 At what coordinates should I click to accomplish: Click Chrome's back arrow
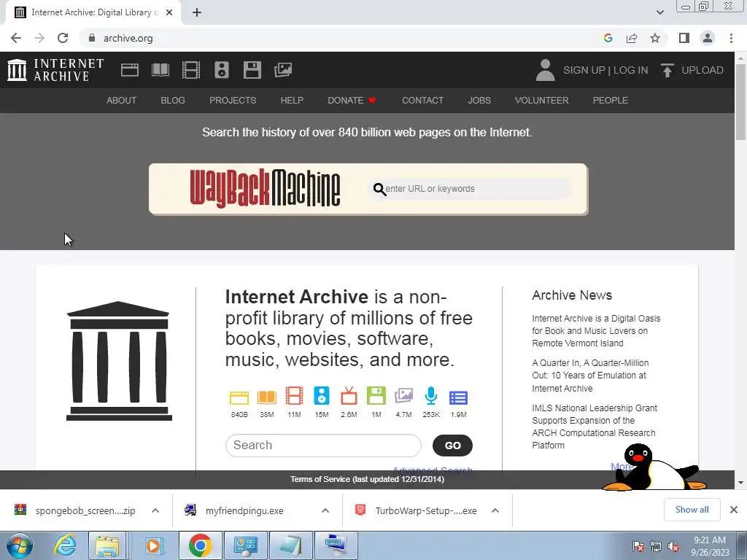16,38
